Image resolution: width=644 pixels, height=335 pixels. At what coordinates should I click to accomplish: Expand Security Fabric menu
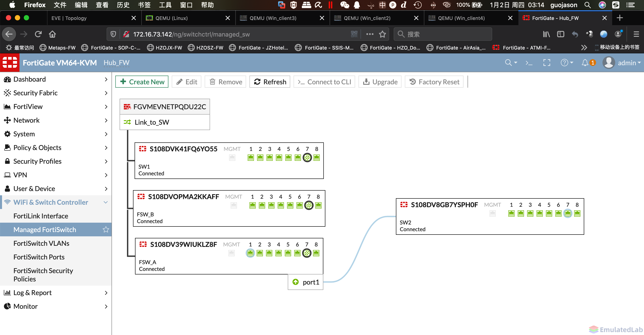56,93
